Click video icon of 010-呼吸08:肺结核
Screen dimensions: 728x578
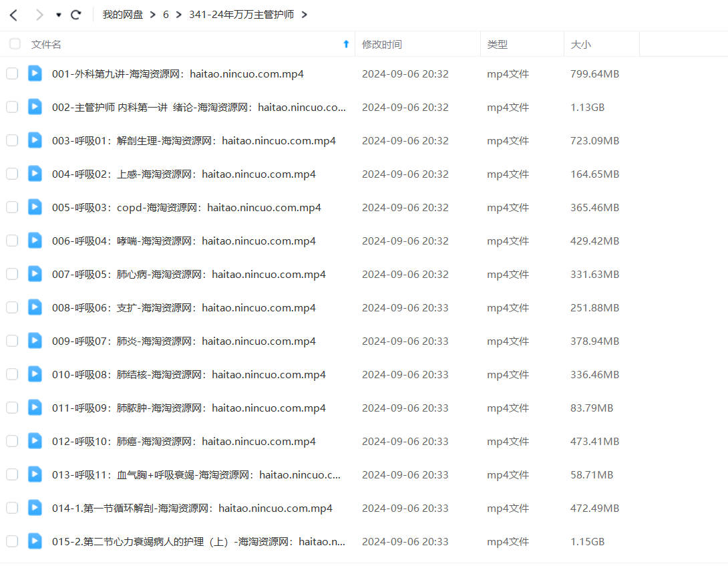tap(35, 374)
